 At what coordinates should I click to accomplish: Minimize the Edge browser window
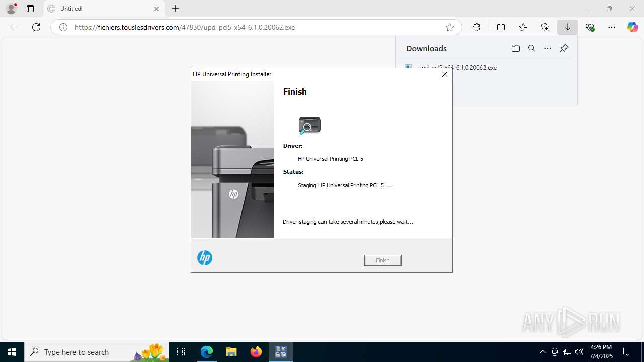tap(586, 9)
